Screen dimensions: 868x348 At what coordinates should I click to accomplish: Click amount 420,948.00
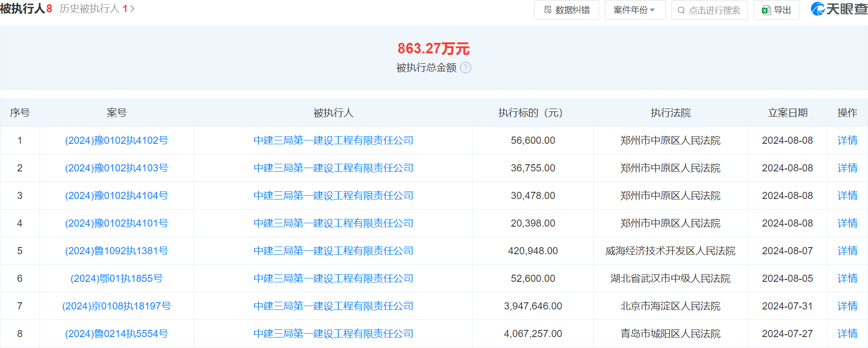tap(533, 251)
